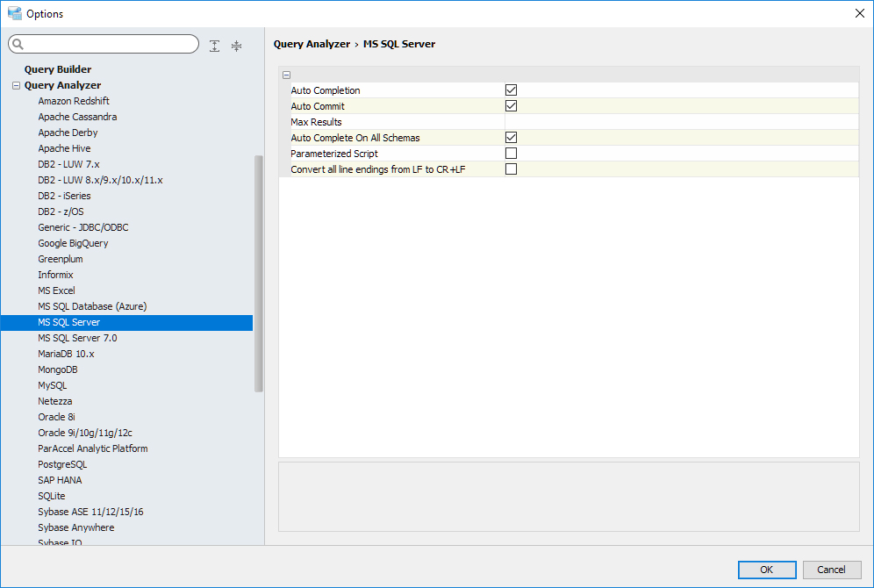
Task: Select Query Builder in the tree
Action: (x=58, y=69)
